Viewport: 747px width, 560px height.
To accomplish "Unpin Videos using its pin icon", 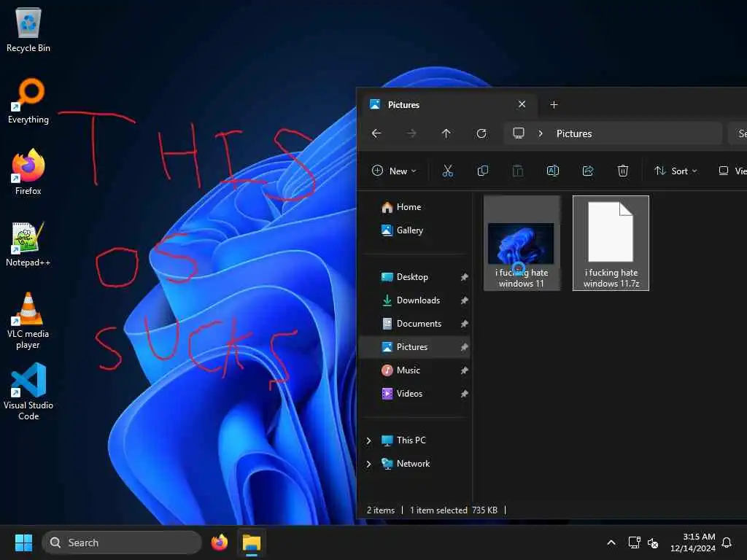I will [464, 394].
